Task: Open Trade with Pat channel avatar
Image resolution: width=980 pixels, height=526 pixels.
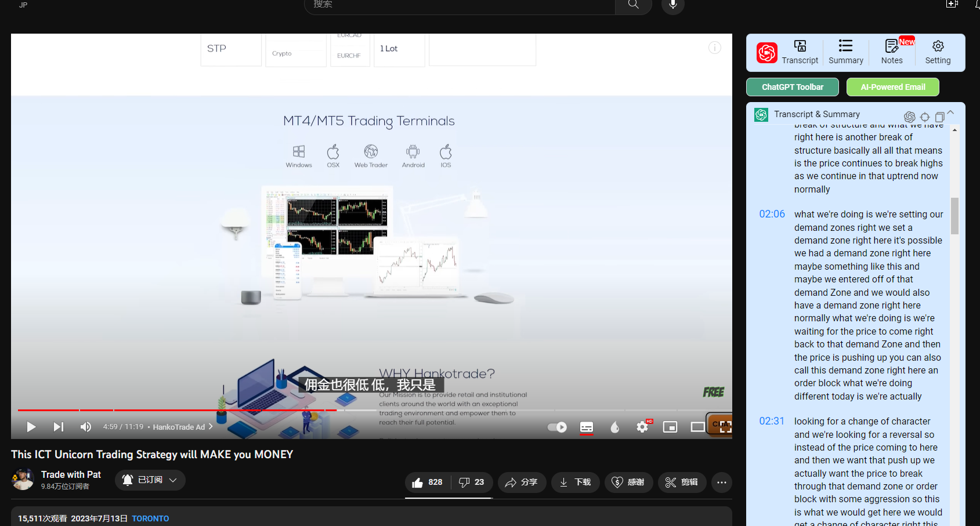Action: pyautogui.click(x=23, y=480)
